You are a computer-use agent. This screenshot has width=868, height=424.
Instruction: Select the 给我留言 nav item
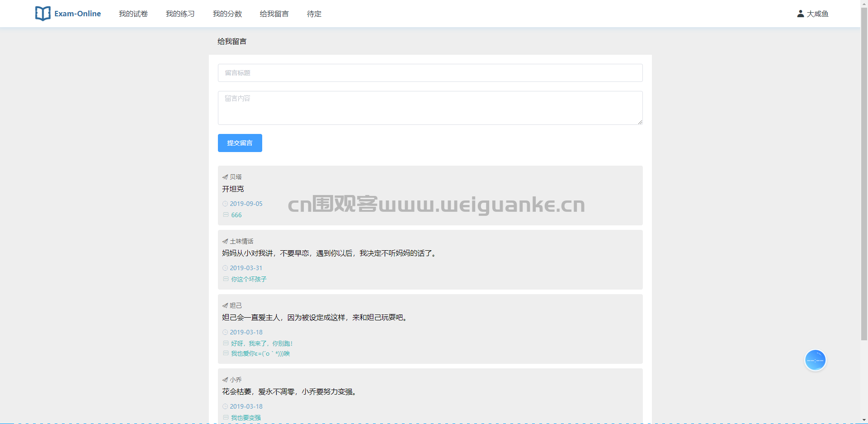[274, 14]
